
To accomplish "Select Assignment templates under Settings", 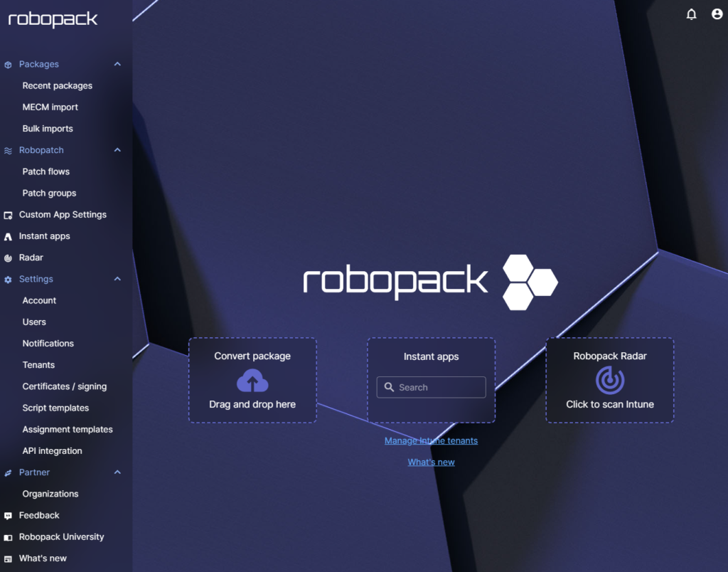I will (68, 429).
